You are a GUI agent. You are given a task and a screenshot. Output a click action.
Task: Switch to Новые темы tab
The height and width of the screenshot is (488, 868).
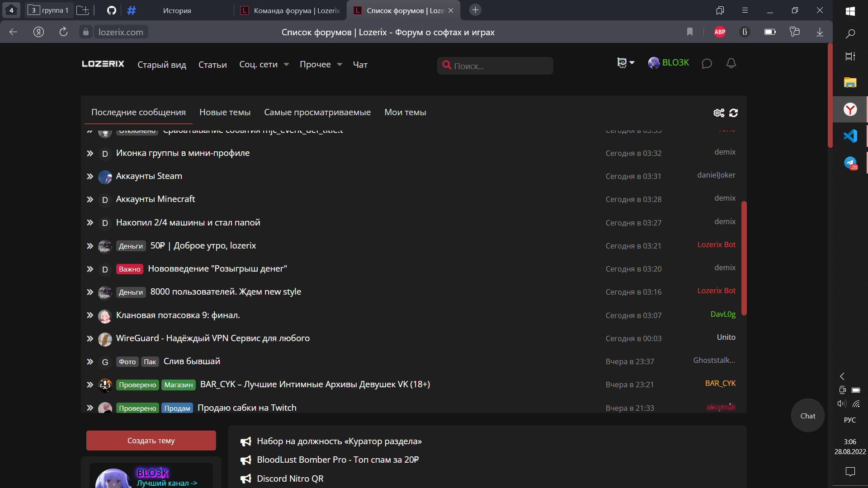225,112
